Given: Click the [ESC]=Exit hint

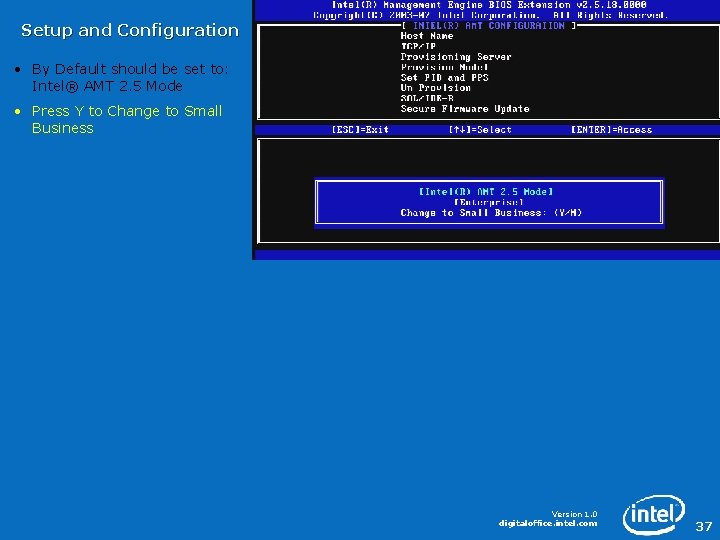Looking at the screenshot, I should pos(360,130).
